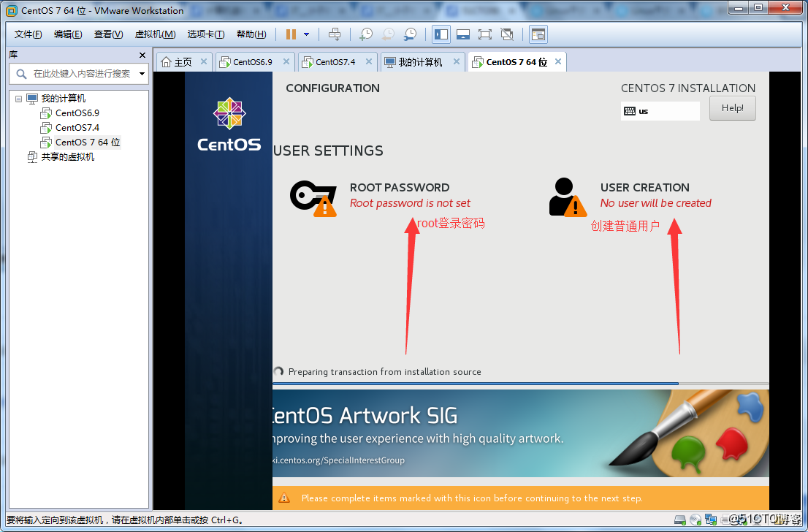The image size is (808, 532).
Task: Enter full screen mode icon
Action: pyautogui.click(x=484, y=34)
